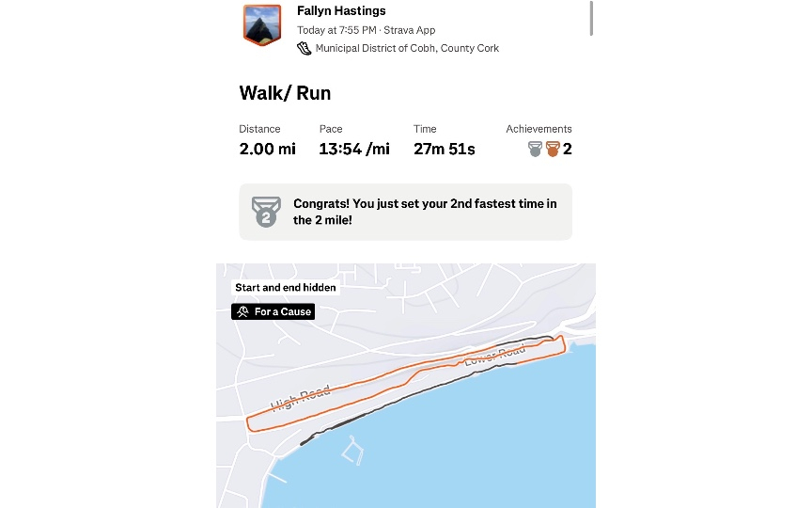Click the Start and end hidden label

coord(285,288)
